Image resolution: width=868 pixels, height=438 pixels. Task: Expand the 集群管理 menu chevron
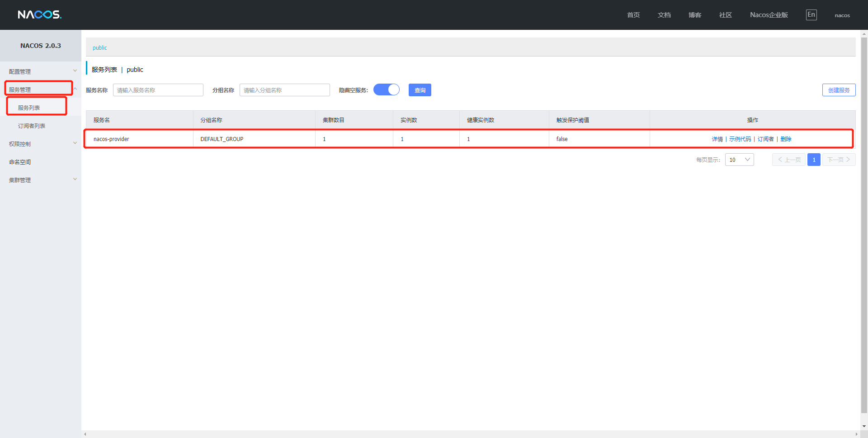click(x=75, y=179)
